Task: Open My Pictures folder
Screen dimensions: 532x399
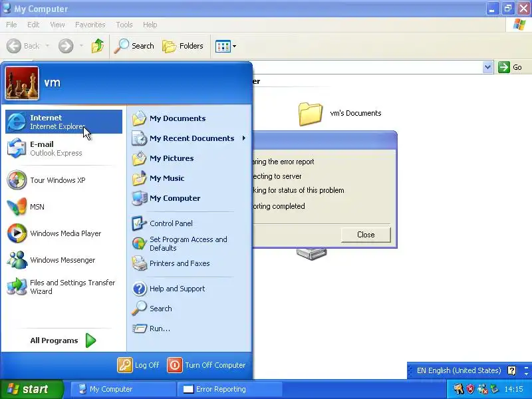Action: [190, 158]
